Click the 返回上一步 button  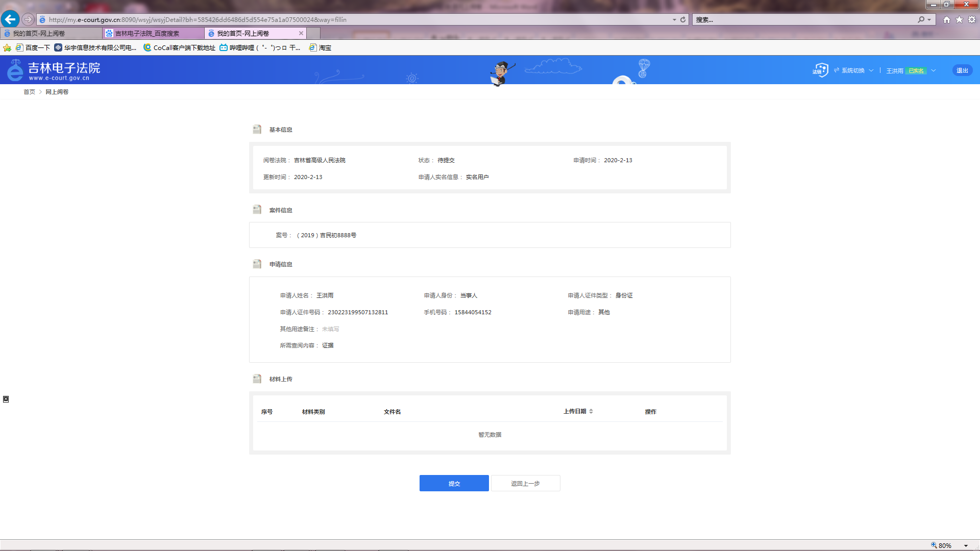click(x=526, y=483)
